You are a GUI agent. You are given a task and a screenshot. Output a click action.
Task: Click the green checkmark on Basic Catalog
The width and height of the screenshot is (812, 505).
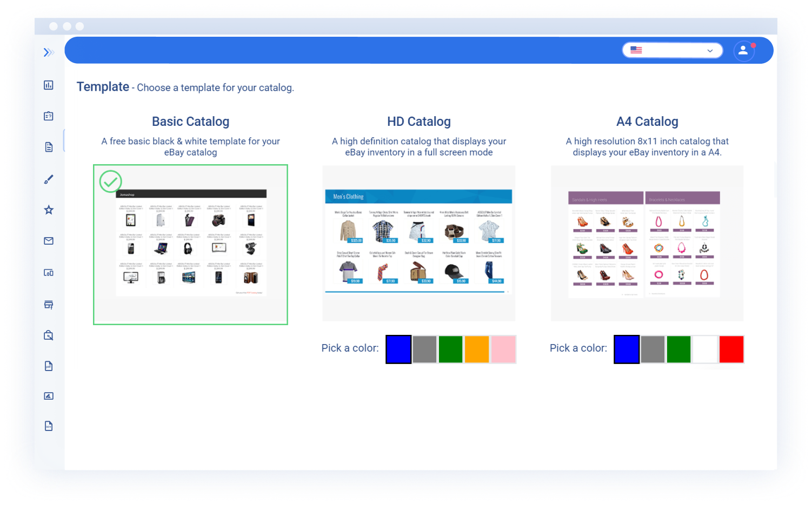(111, 181)
